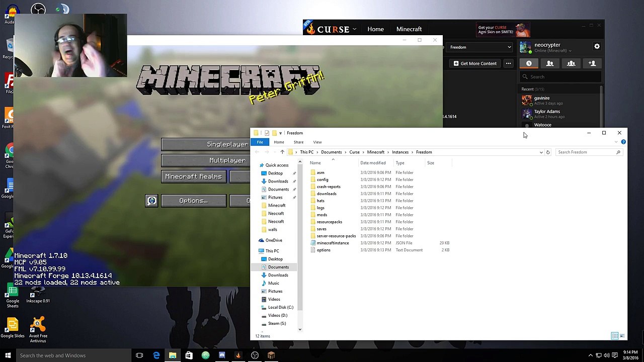Open Inkscape 0.91 desktop shortcut
The width and height of the screenshot is (644, 362).
(38, 295)
